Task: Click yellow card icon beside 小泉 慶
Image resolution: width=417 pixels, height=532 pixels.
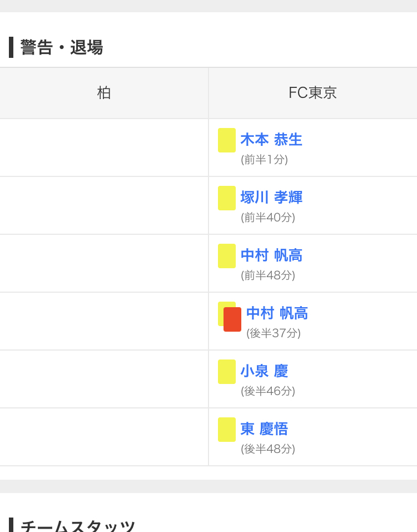Action: click(227, 372)
